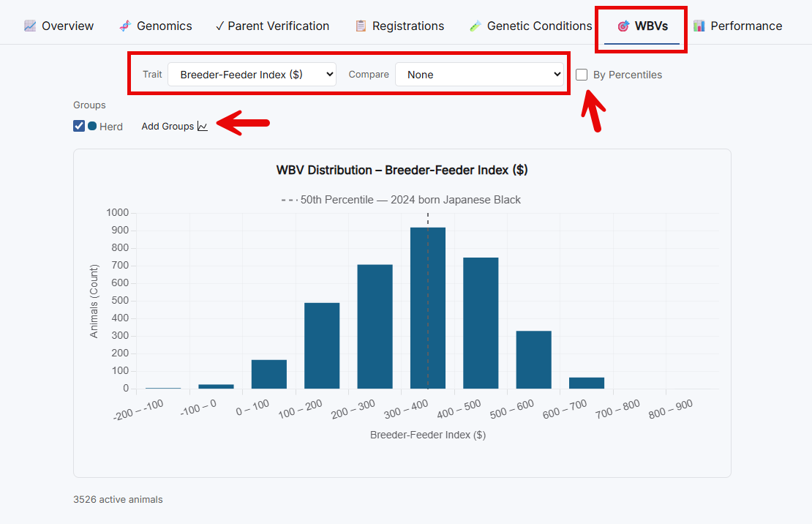Viewport: 812px width, 524px height.
Task: Open the Performance tab
Action: [x=738, y=26]
